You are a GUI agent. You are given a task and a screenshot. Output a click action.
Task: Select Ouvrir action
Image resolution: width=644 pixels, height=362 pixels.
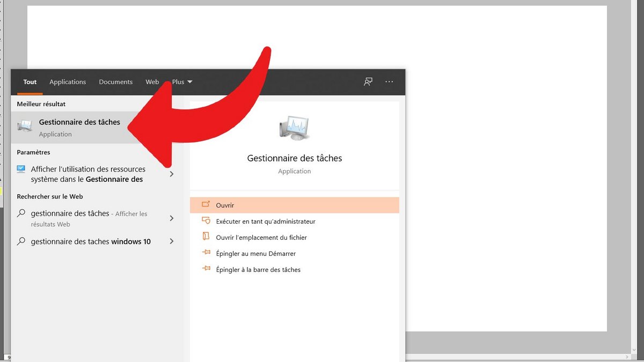pyautogui.click(x=295, y=205)
